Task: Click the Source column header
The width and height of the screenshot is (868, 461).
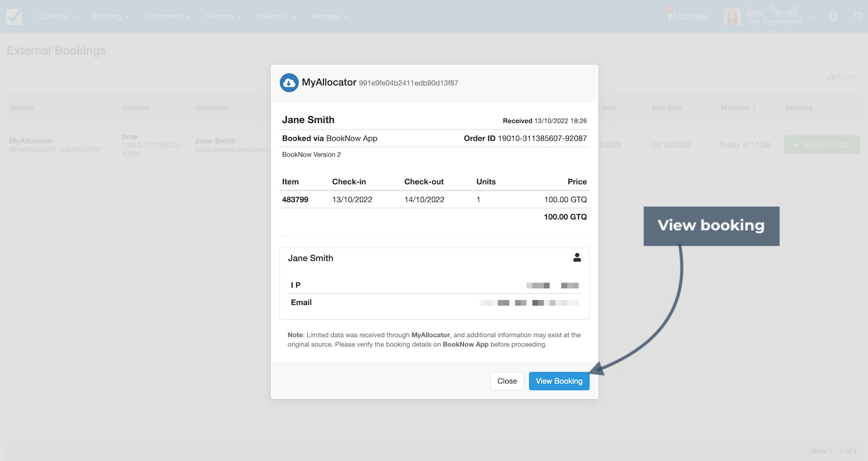Action: [22, 107]
